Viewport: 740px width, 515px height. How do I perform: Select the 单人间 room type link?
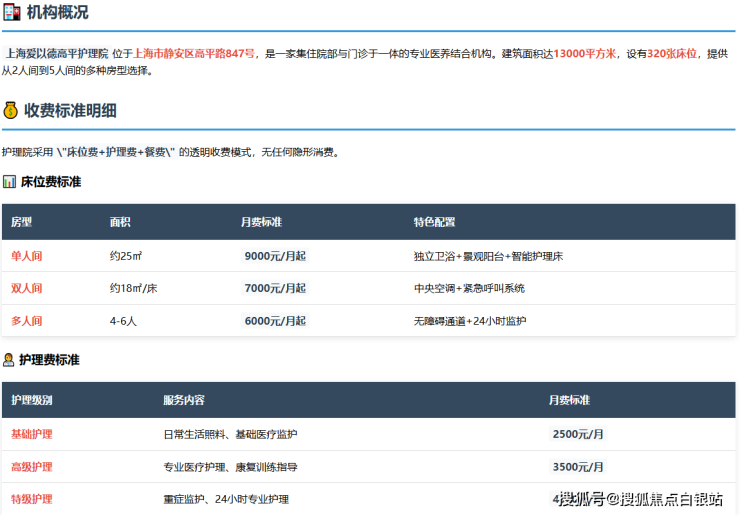pyautogui.click(x=26, y=256)
